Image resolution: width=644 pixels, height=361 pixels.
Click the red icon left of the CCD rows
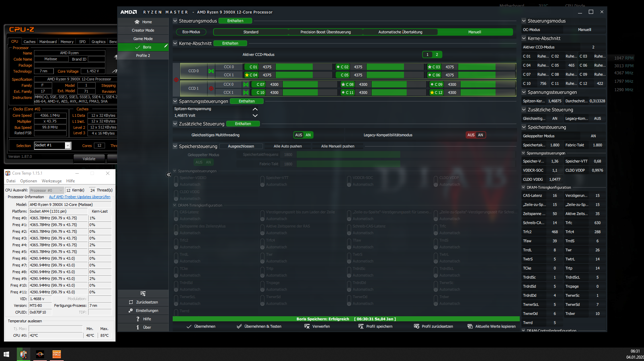176,80
